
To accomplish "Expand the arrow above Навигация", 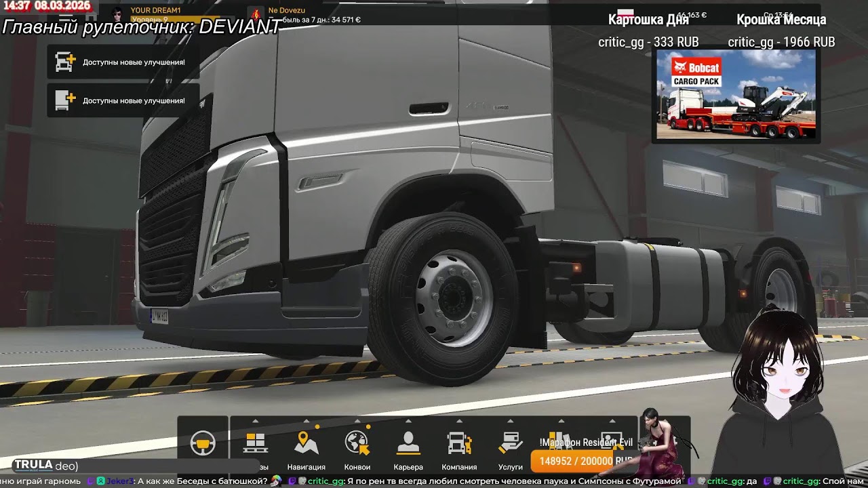I will (x=307, y=421).
